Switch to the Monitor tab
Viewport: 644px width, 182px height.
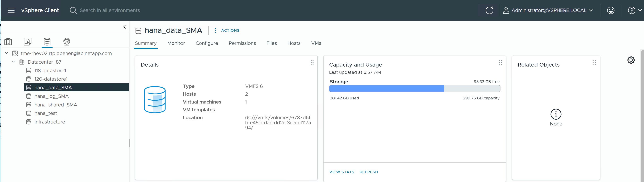[x=176, y=43]
